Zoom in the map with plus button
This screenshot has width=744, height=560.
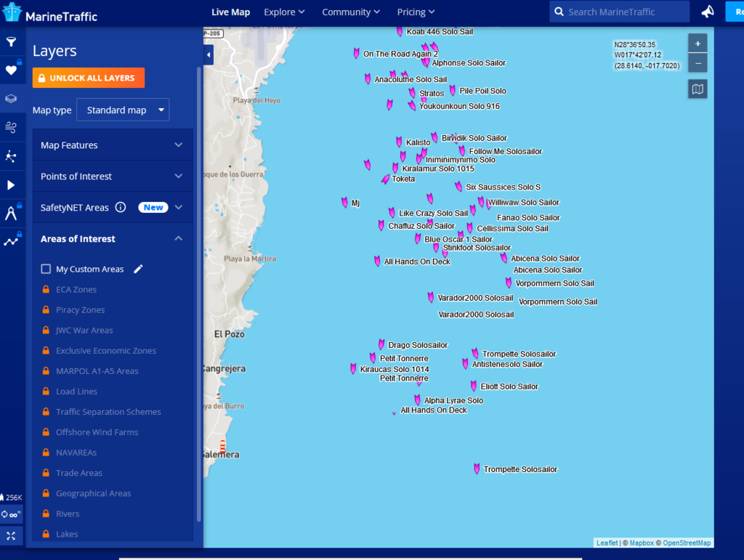697,44
